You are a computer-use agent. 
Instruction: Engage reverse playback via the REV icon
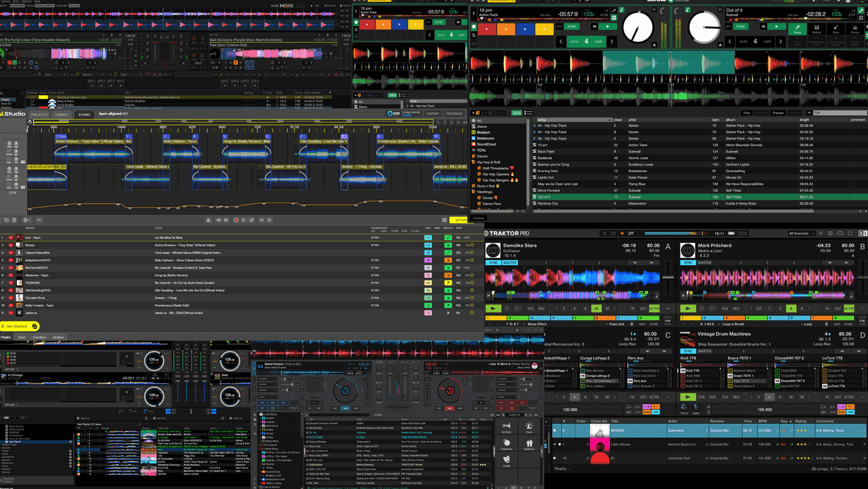542,308
